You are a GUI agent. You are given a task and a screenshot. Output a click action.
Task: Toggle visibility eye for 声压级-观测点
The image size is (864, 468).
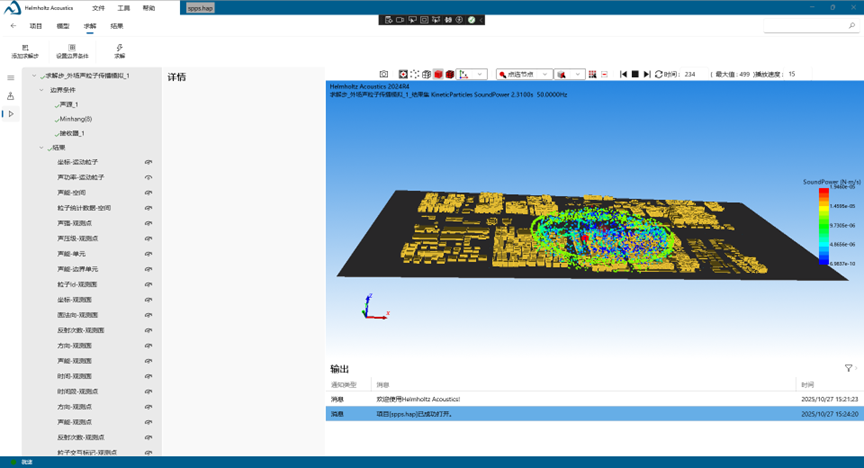point(148,238)
